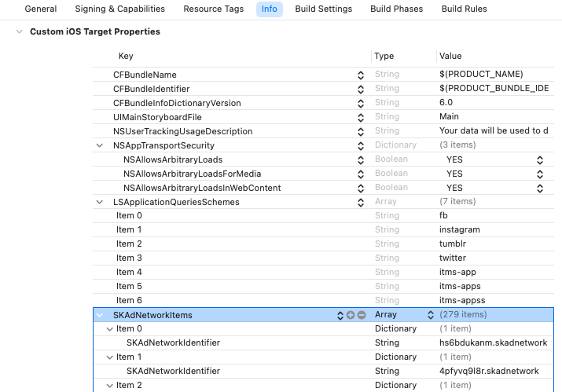Toggle NSAllowsArbitraryLoadsForMedia YES value popup
Viewport: 562px width, 392px height.
click(x=540, y=174)
